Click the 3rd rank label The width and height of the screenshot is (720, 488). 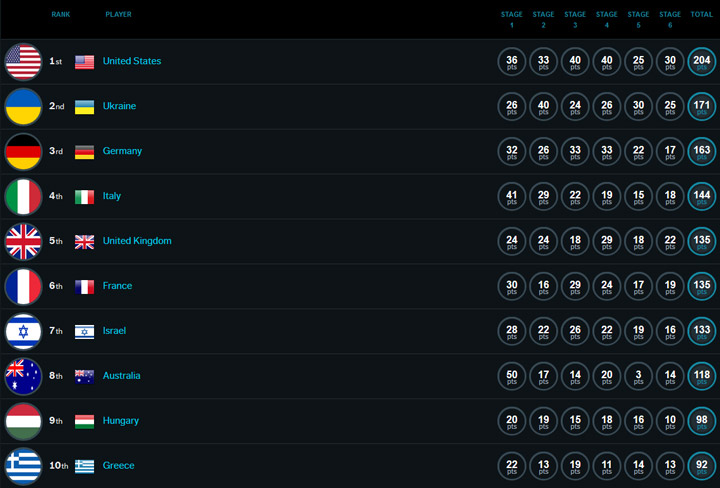[x=56, y=151]
